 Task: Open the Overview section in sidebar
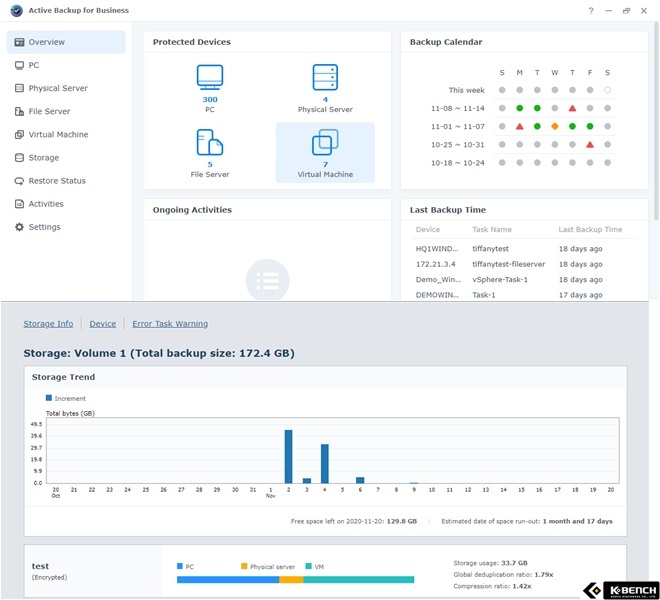click(66, 42)
